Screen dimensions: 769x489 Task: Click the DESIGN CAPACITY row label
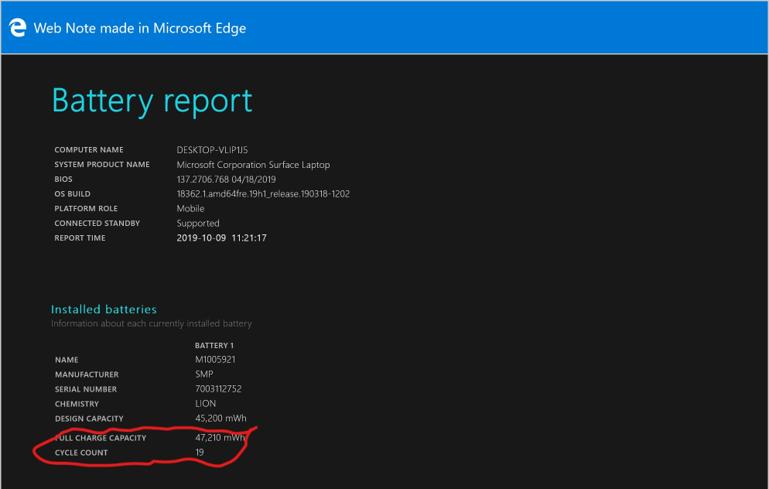point(89,418)
